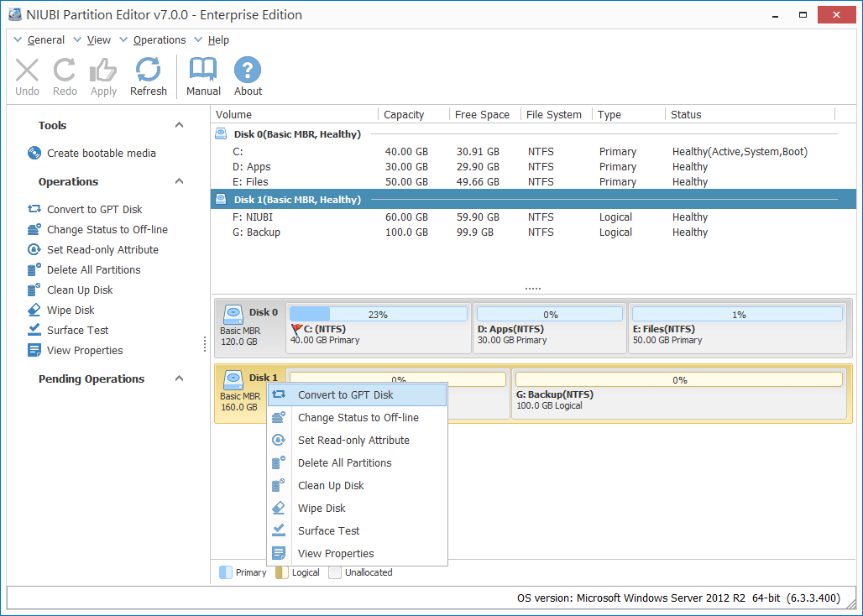
Task: Click the File System column header
Action: tap(557, 114)
